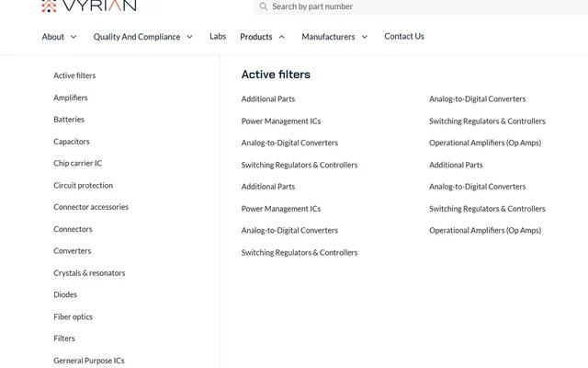Open the Crystals & resonators category
The image size is (588, 368).
tap(89, 273)
